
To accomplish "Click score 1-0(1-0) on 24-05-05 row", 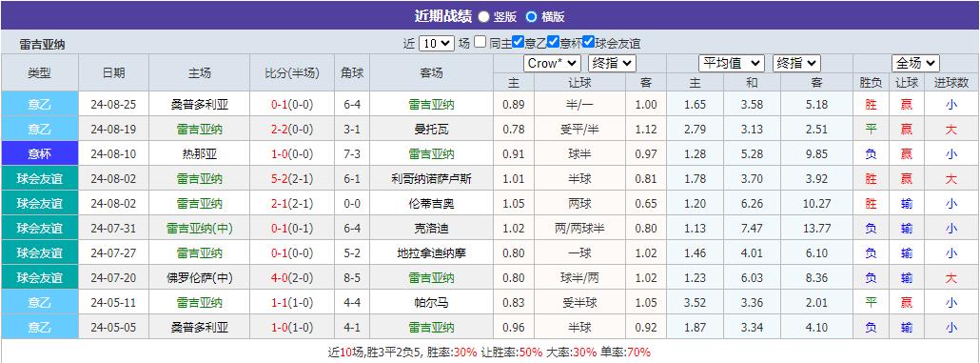I will click(x=292, y=328).
